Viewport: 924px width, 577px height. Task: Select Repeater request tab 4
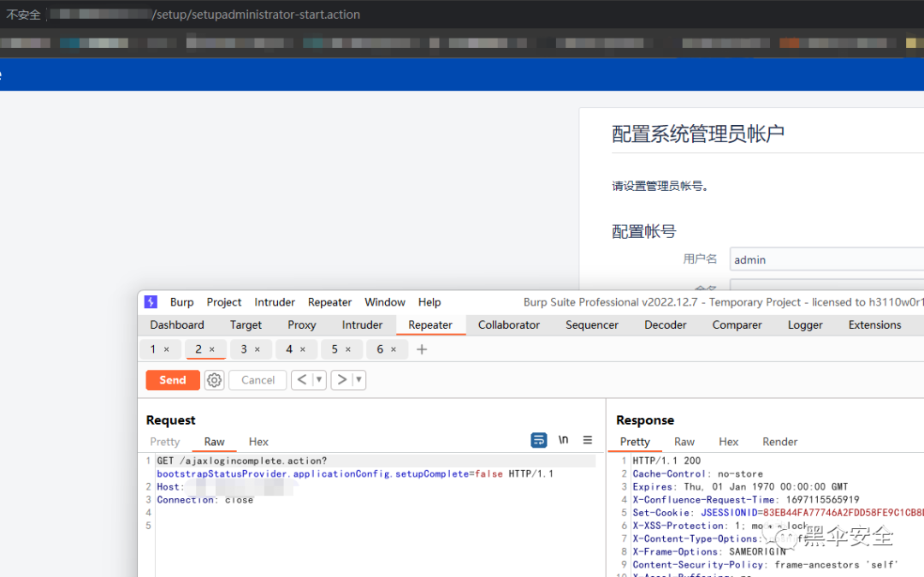click(x=289, y=349)
